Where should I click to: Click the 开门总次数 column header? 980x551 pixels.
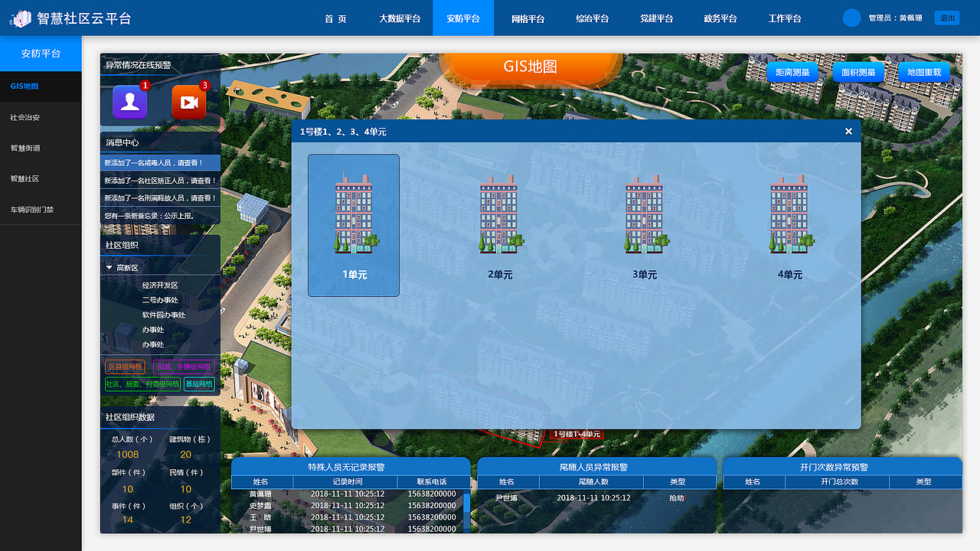839,482
